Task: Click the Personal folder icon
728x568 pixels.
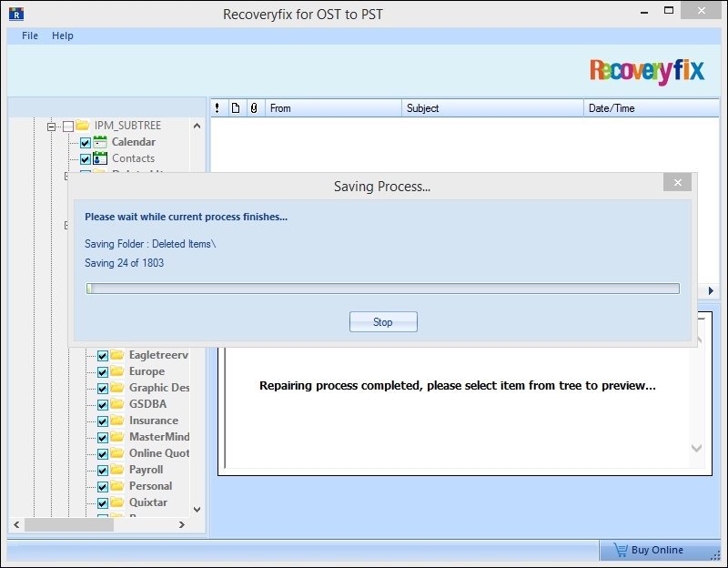Action: point(117,486)
